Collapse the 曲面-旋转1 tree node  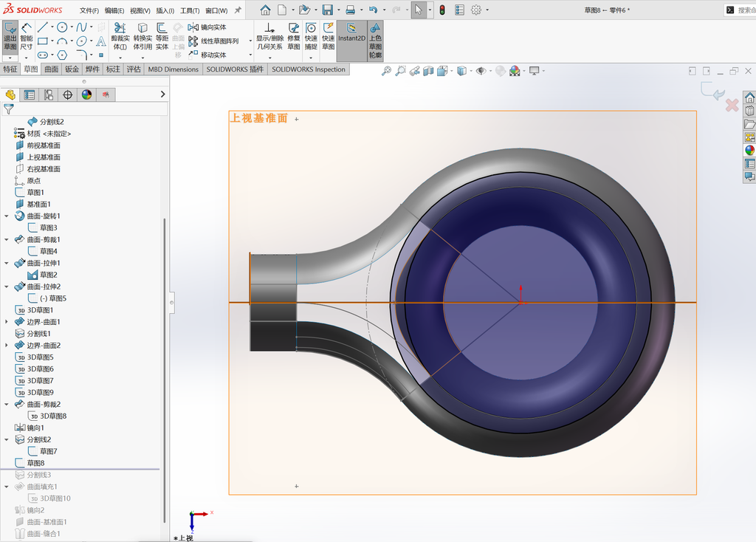6,216
